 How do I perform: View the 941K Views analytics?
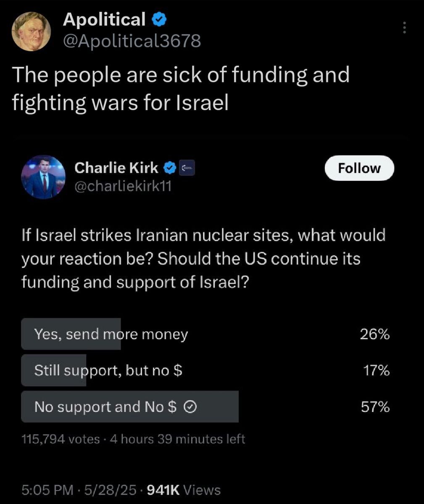184,490
